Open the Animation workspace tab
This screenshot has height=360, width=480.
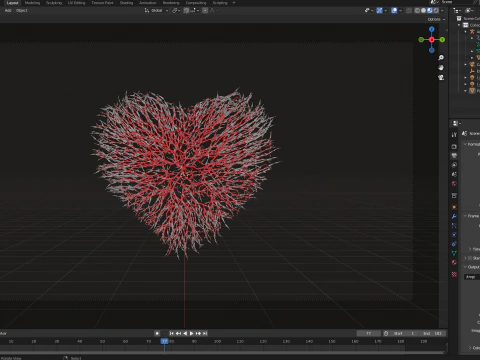(148, 3)
